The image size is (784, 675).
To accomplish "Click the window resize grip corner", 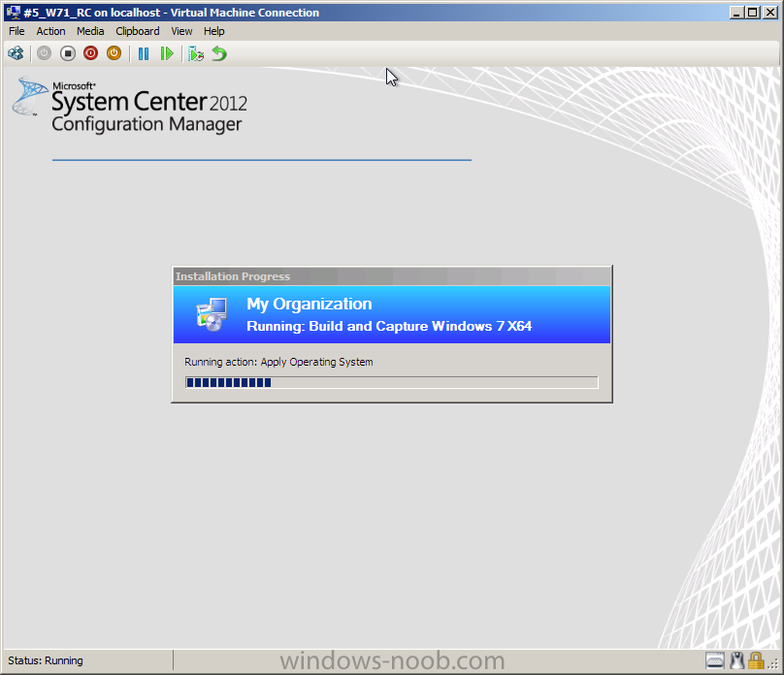I will tap(774, 664).
